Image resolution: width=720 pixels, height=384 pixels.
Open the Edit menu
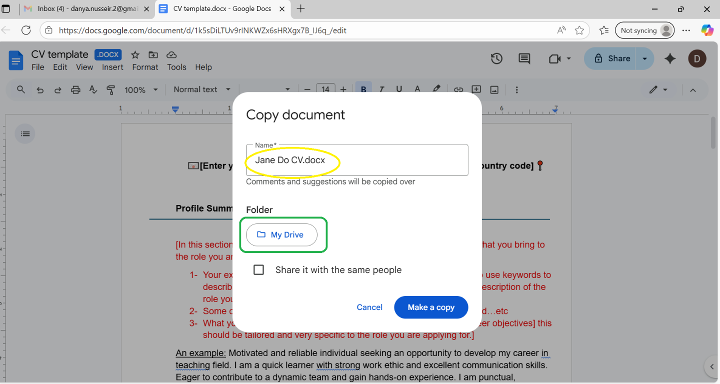pyautogui.click(x=60, y=67)
